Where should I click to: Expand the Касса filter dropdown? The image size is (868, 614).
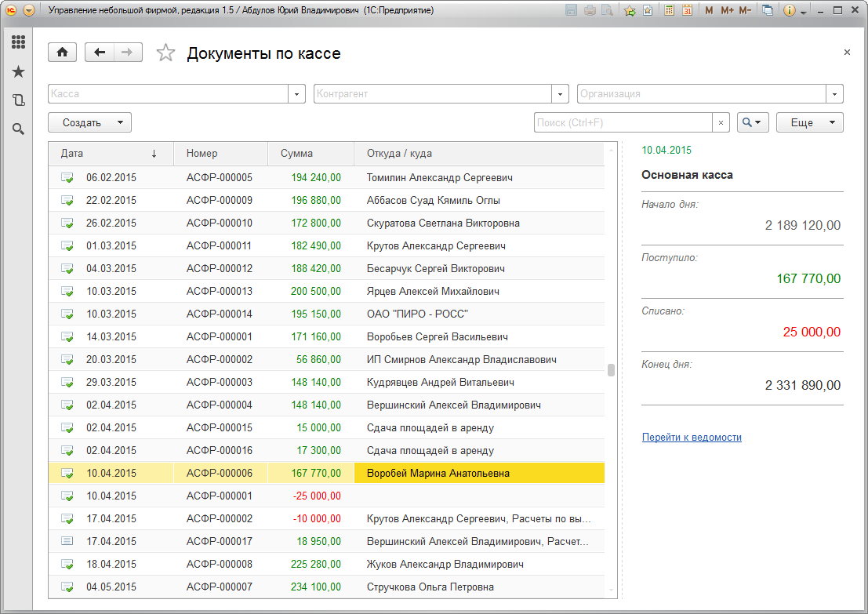(x=297, y=94)
